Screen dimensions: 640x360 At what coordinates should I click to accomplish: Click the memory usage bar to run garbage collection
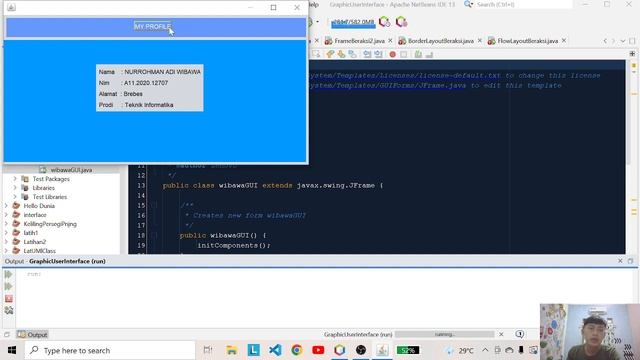tap(353, 23)
